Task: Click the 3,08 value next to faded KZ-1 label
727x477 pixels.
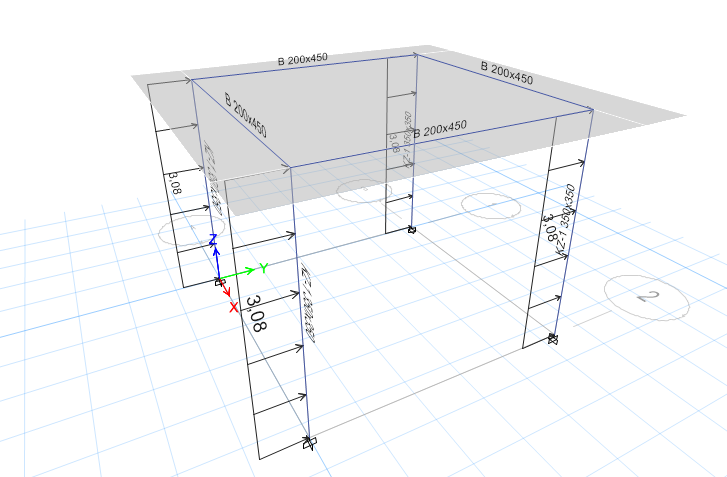Action: coord(394,142)
